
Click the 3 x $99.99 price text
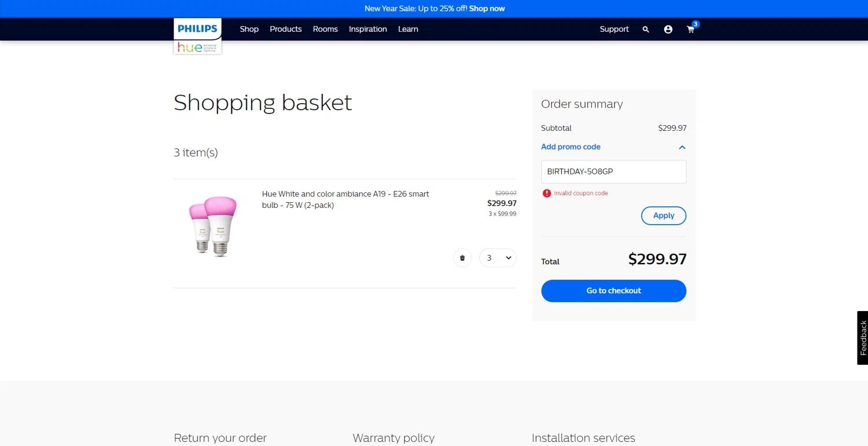[502, 214]
